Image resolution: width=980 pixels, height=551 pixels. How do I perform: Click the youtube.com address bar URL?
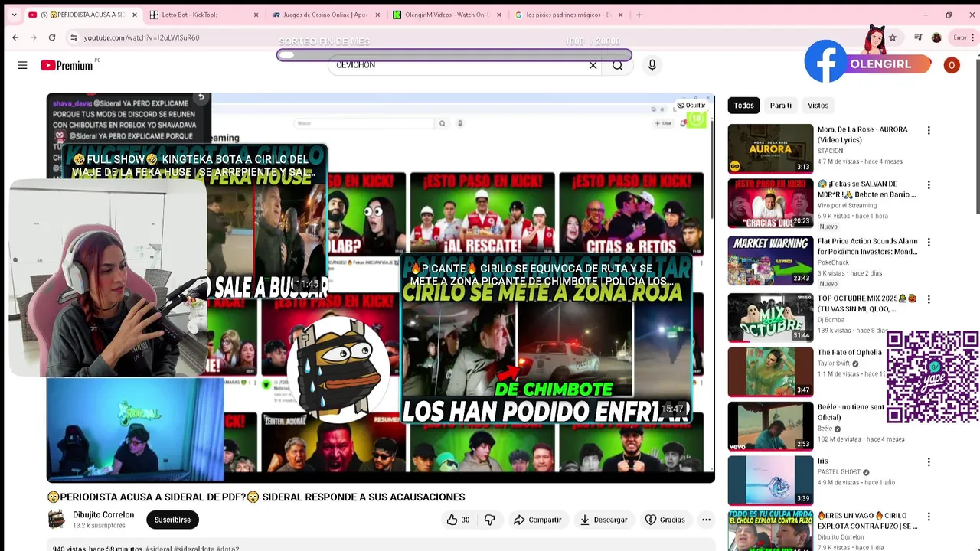pyautogui.click(x=142, y=37)
